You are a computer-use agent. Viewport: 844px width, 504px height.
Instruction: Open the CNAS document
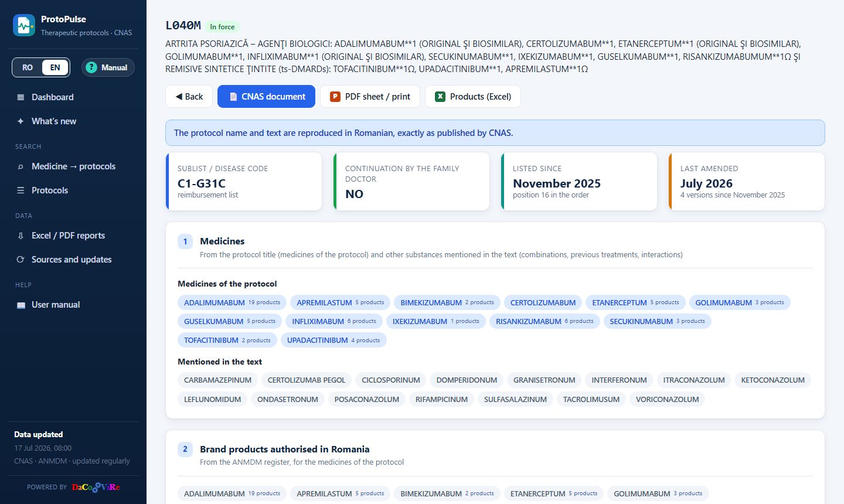[x=266, y=97]
